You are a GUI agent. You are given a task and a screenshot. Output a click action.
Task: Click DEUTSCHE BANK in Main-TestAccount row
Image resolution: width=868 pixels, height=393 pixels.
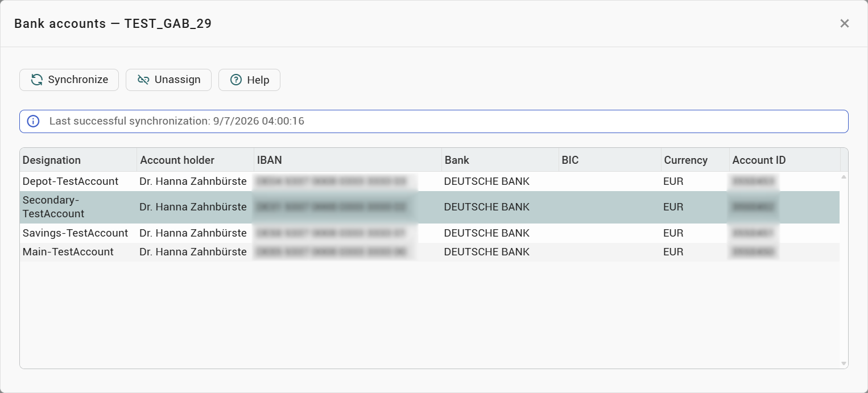click(487, 252)
